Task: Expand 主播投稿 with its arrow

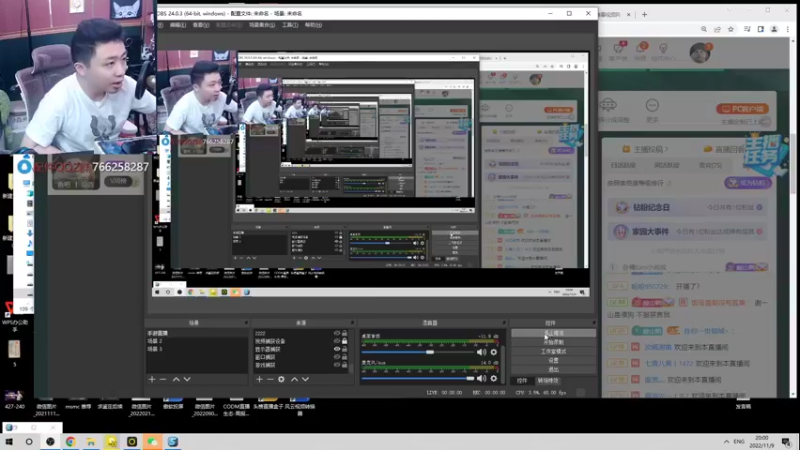Action: 666,149
